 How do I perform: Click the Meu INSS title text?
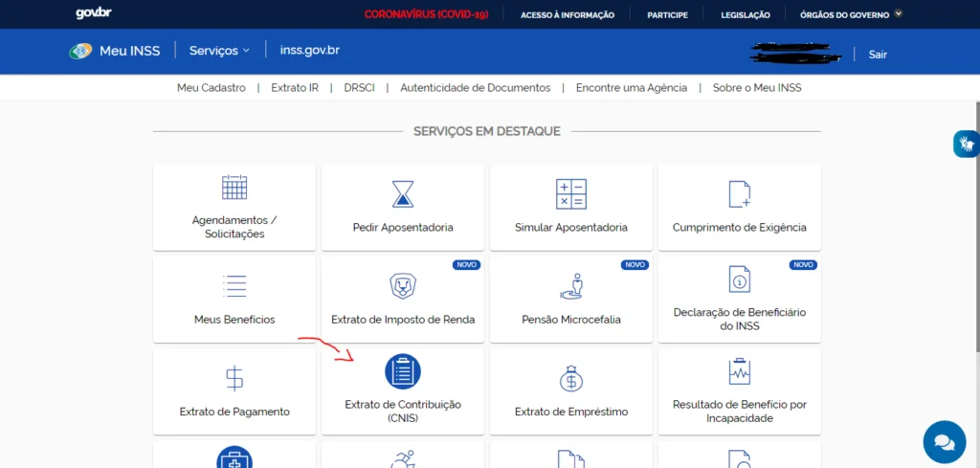pos(130,52)
